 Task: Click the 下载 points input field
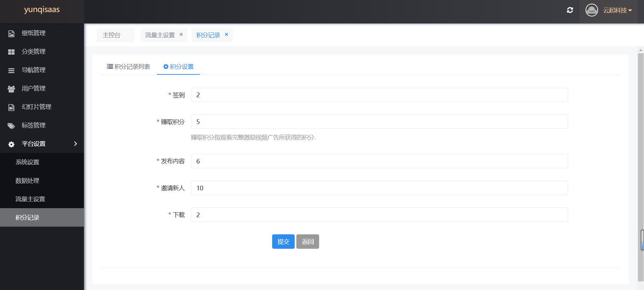coord(379,215)
